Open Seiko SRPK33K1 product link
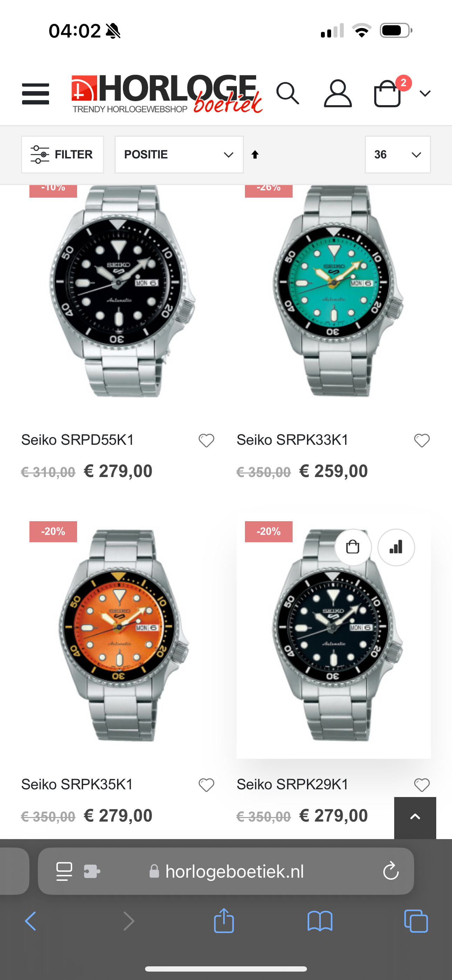Viewport: 452px width, 980px height. 292,440
